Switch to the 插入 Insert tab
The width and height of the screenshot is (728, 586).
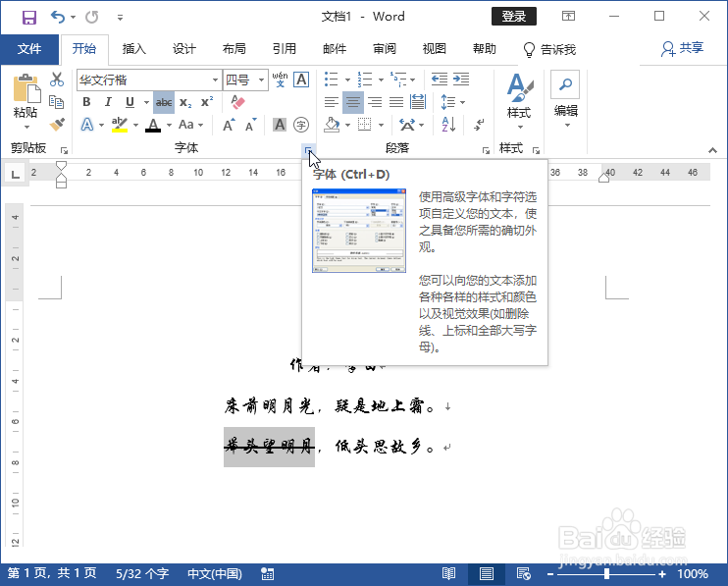click(x=134, y=49)
